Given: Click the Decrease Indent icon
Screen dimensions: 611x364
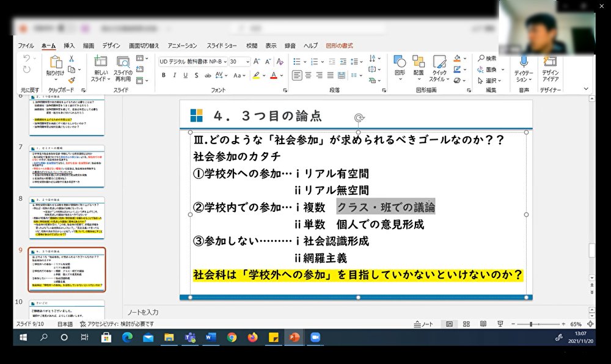Looking at the screenshot, I should [x=332, y=62].
